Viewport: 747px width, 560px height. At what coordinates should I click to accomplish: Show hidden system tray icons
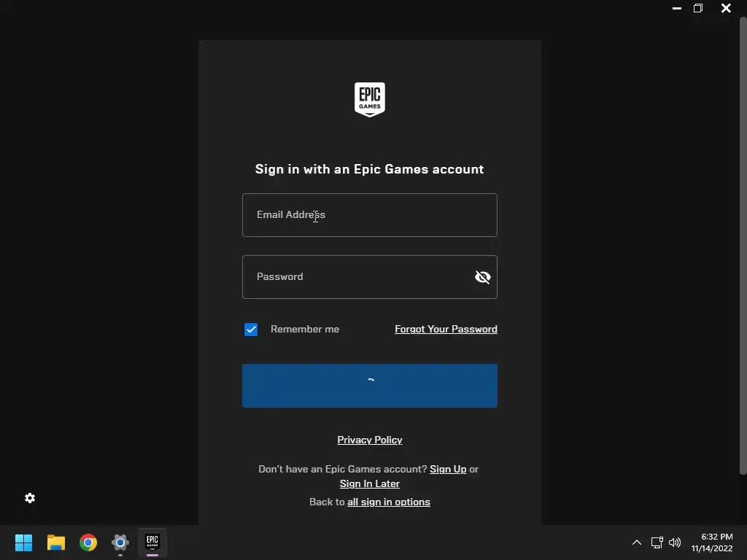pyautogui.click(x=636, y=542)
